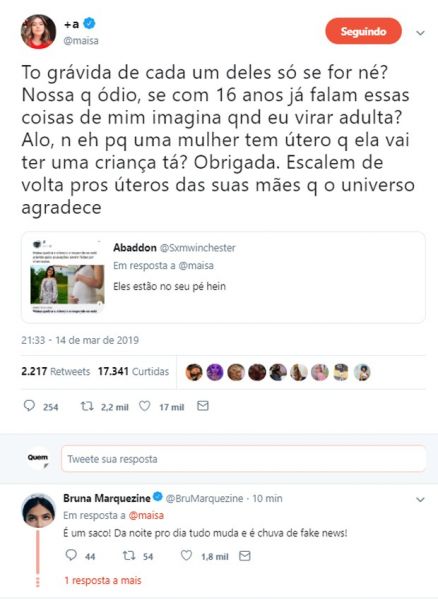
Task: View the 17.341 Curtidas list
Action: 133,371
